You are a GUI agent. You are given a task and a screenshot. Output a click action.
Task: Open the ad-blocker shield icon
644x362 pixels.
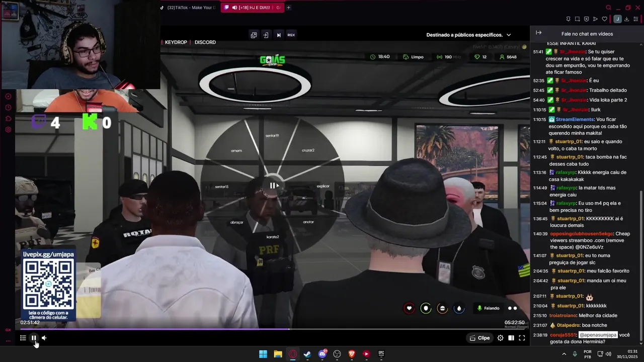click(586, 19)
